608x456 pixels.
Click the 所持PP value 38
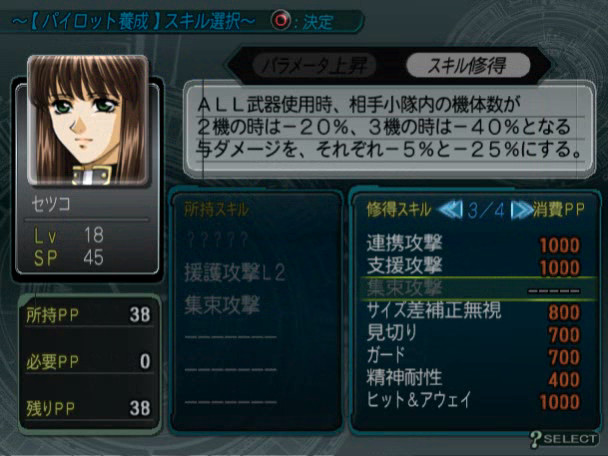pyautogui.click(x=140, y=314)
